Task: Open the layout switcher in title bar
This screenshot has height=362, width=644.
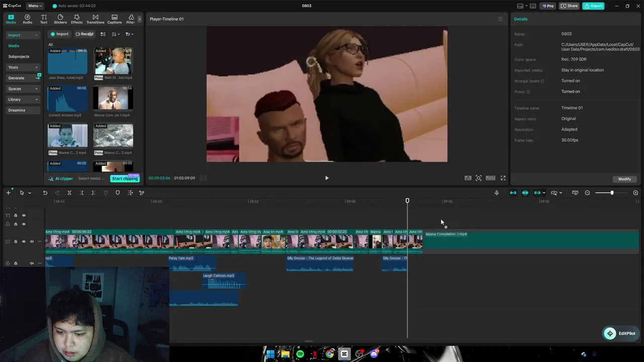Action: [523, 6]
